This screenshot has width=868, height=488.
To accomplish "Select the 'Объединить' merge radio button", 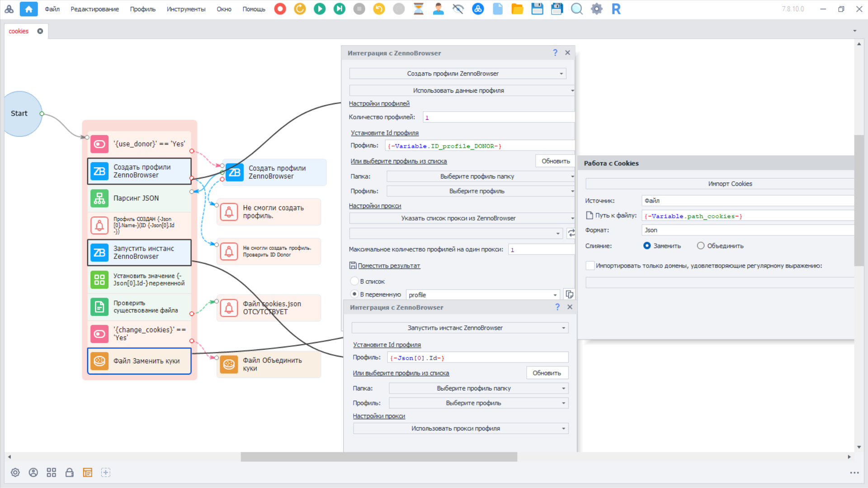I will point(701,246).
